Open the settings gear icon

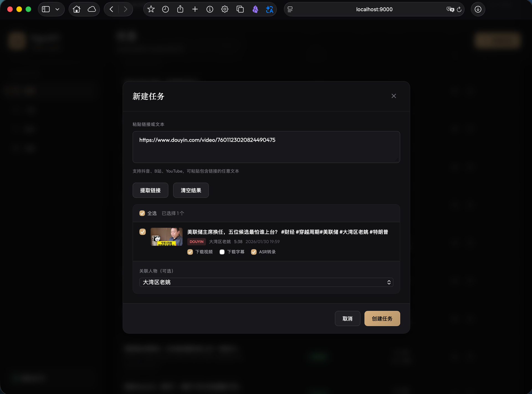[x=225, y=9]
